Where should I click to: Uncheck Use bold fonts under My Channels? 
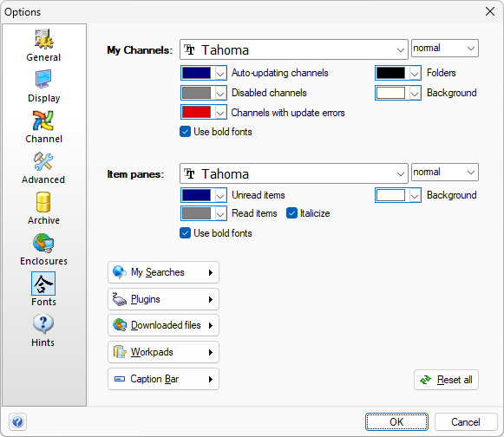[x=185, y=132]
